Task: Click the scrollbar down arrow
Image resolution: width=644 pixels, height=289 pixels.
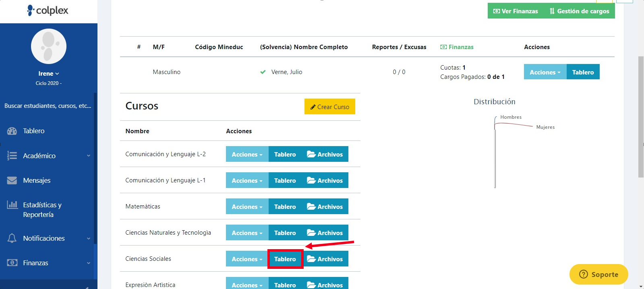Action: click(x=641, y=286)
